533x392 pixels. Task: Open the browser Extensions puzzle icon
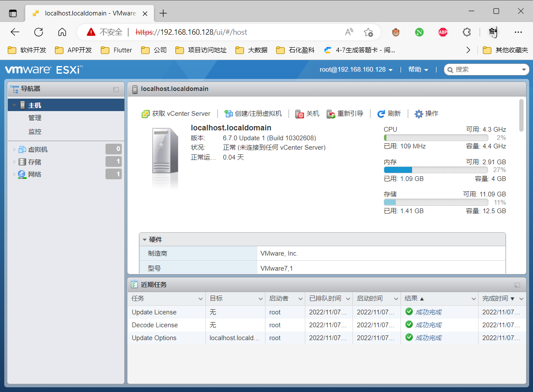[x=467, y=32]
